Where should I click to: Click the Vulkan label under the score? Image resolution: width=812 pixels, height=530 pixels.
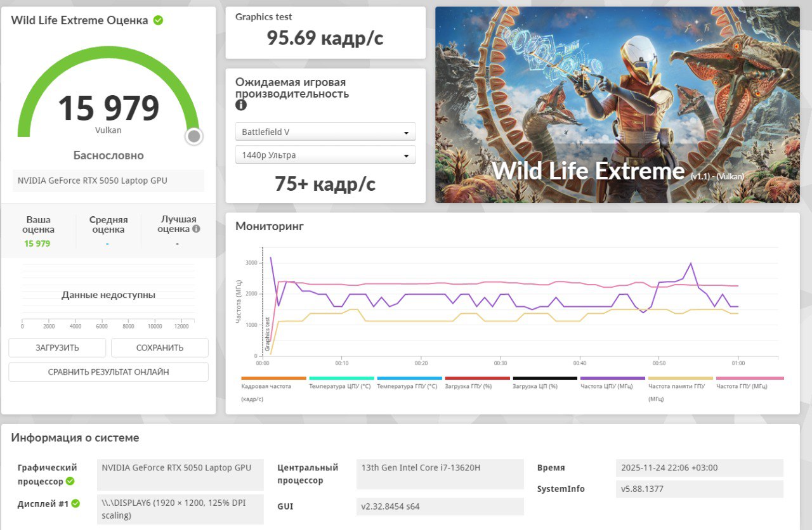[x=108, y=130]
